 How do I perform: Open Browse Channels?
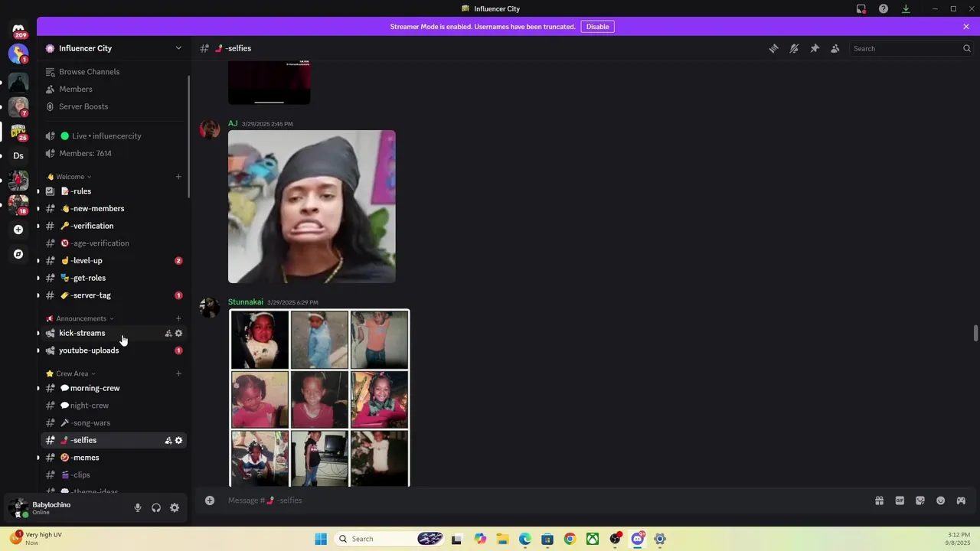tap(113, 72)
